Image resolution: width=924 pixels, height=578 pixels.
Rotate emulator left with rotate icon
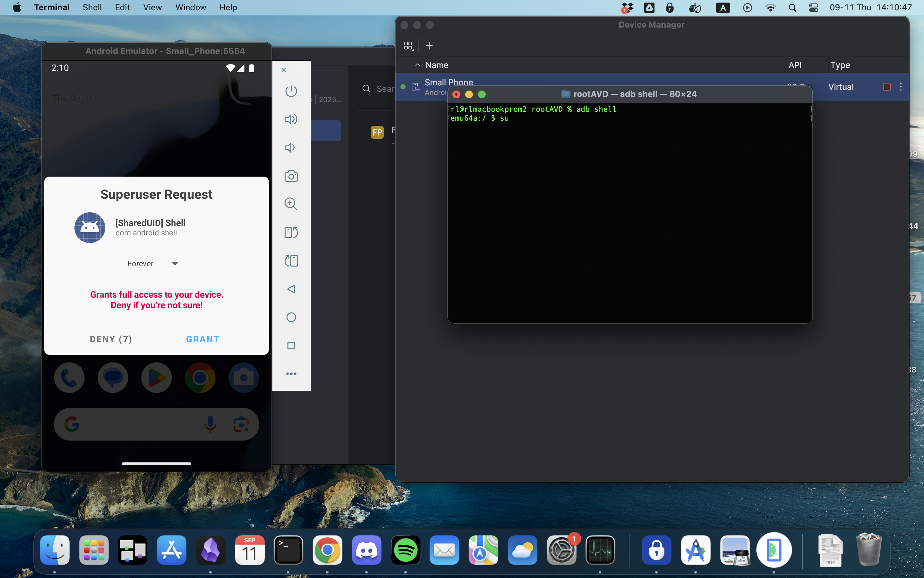point(291,261)
